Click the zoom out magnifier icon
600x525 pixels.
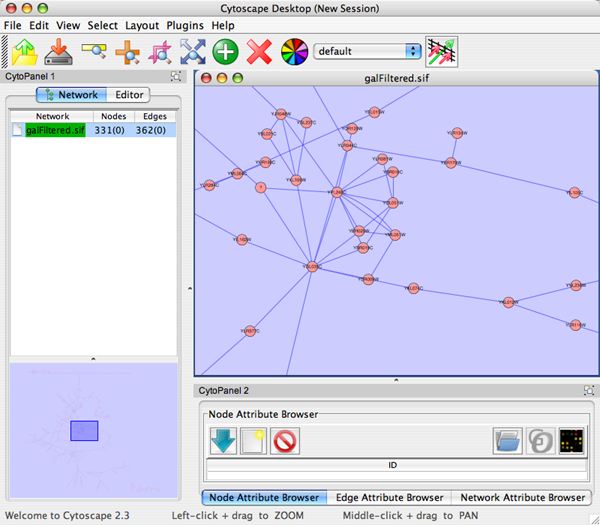(x=94, y=51)
